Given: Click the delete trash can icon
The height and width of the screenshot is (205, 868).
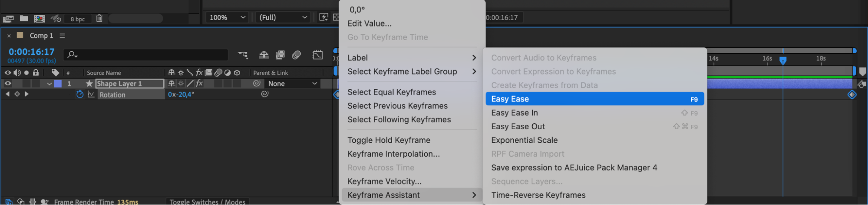Looking at the screenshot, I should point(99,18).
